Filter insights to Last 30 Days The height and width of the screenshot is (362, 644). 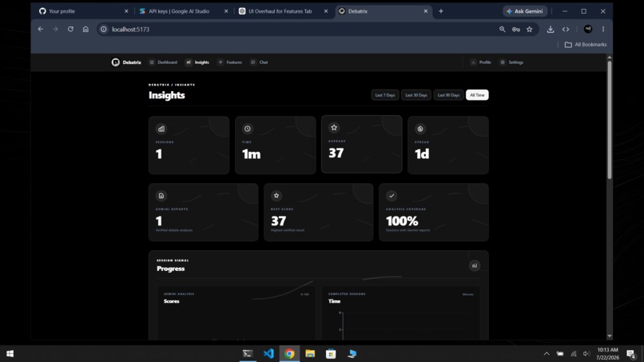(416, 95)
